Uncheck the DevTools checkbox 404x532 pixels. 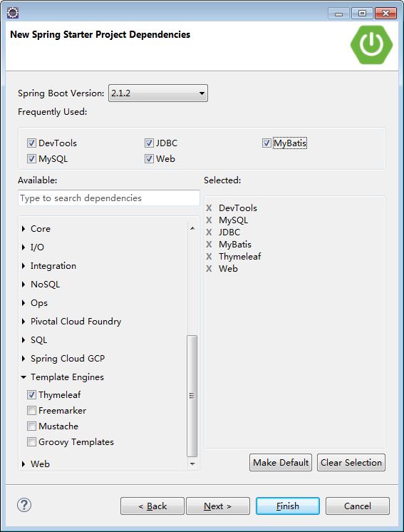[x=31, y=143]
